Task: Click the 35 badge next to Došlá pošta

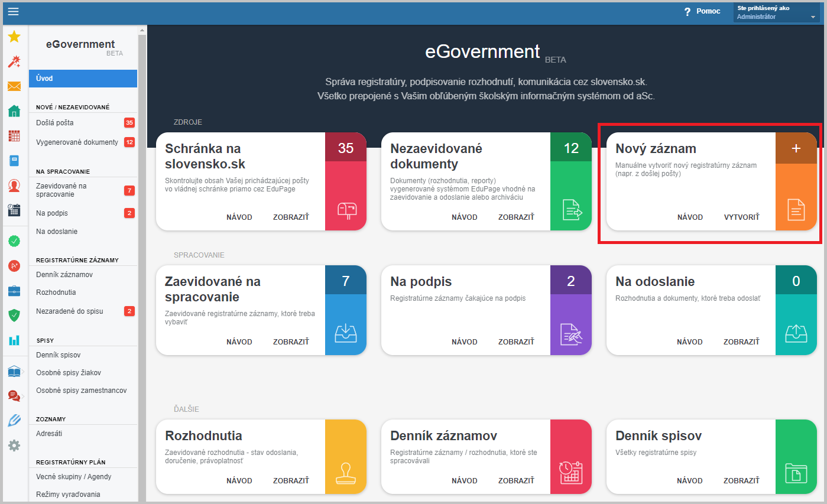Action: (129, 123)
